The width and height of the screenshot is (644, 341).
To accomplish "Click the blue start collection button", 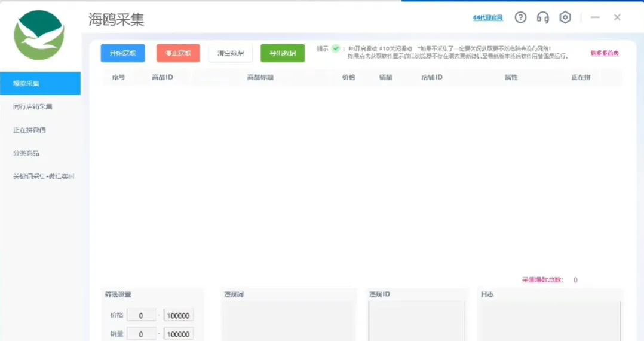I will coord(122,53).
